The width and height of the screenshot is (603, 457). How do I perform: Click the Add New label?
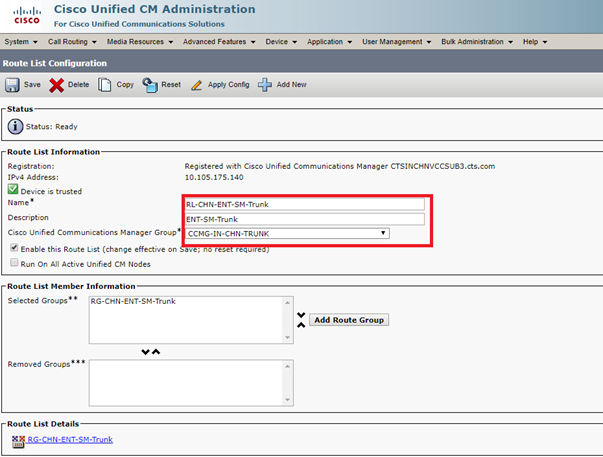coord(292,85)
